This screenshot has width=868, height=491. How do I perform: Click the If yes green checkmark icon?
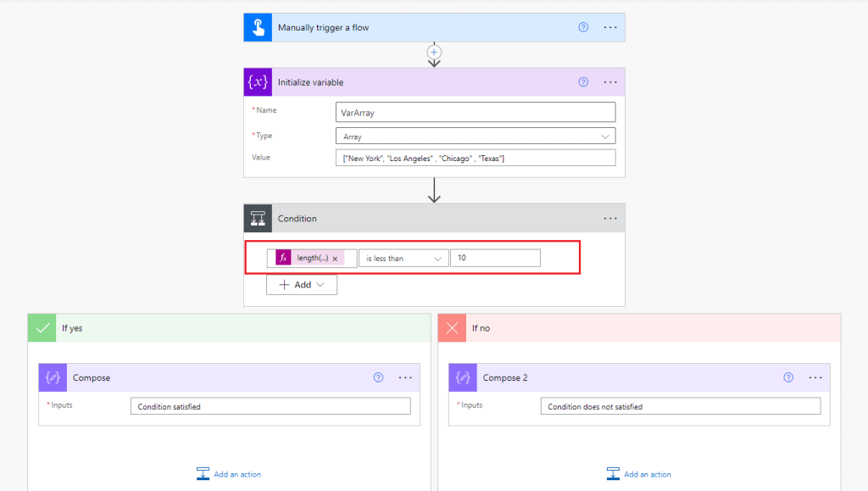point(42,327)
